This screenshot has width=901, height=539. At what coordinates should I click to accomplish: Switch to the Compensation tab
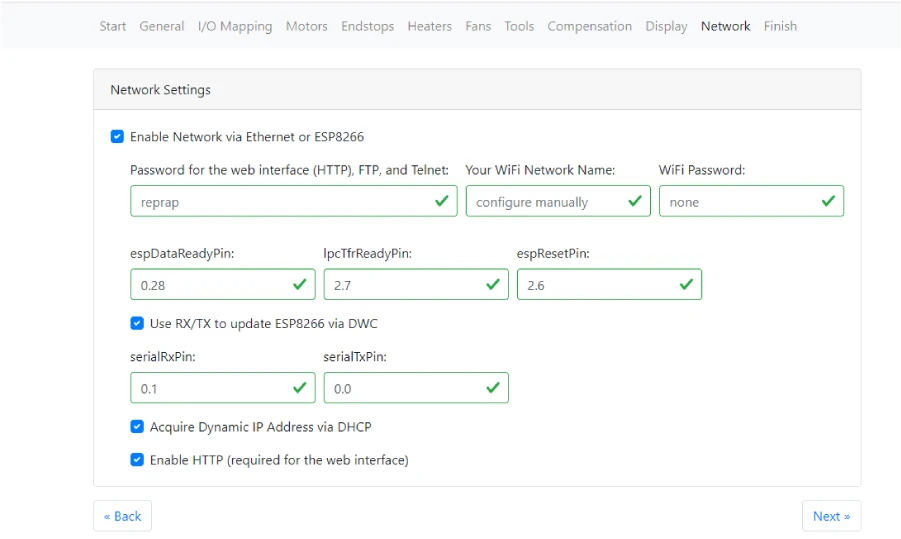pyautogui.click(x=589, y=26)
